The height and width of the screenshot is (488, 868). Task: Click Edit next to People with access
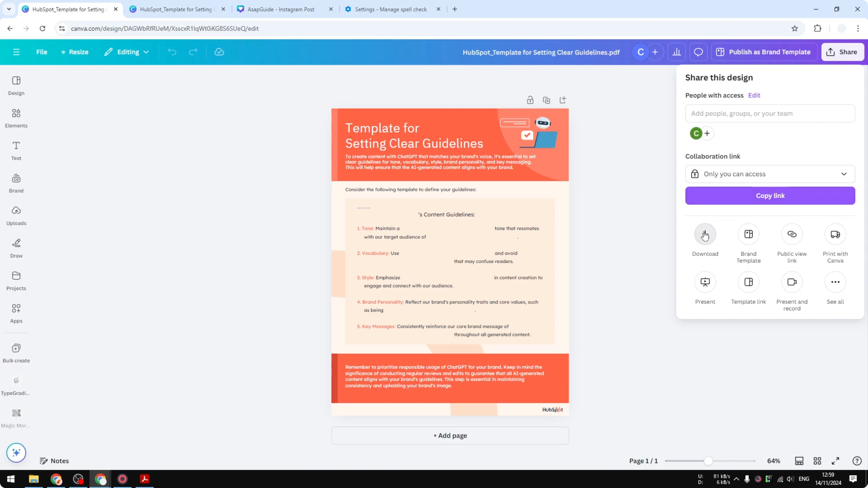coord(754,95)
